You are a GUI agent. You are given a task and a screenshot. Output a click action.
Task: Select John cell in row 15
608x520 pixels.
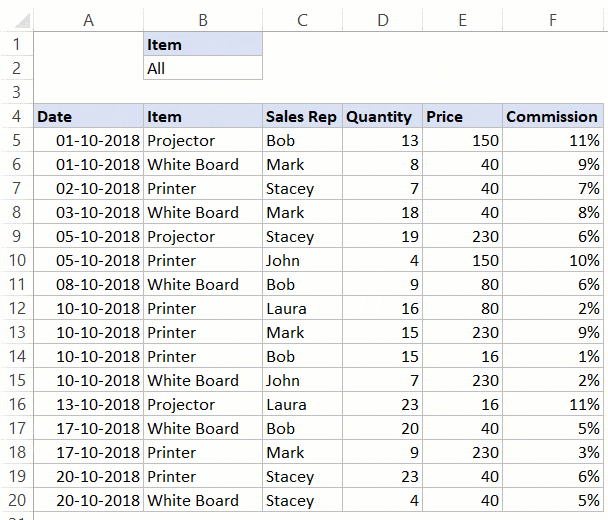pyautogui.click(x=302, y=380)
